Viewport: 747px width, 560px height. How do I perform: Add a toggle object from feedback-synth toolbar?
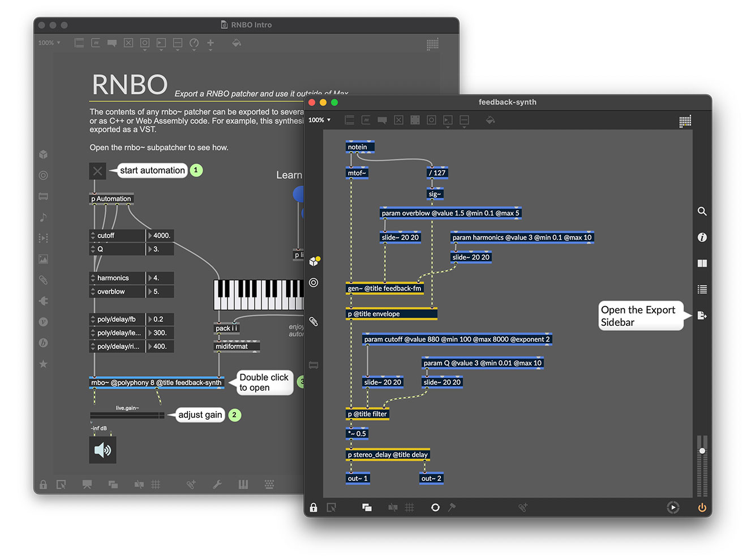[398, 120]
